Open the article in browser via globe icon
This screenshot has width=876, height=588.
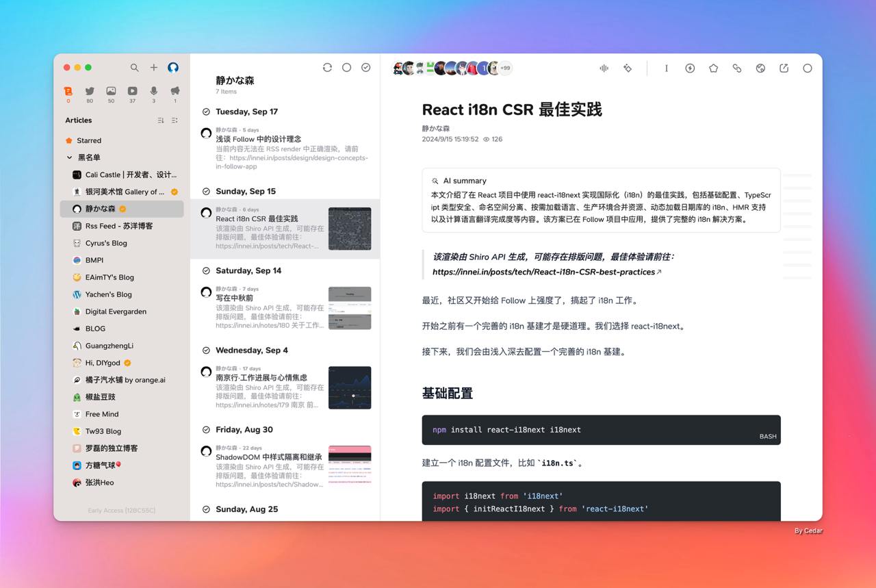[760, 68]
